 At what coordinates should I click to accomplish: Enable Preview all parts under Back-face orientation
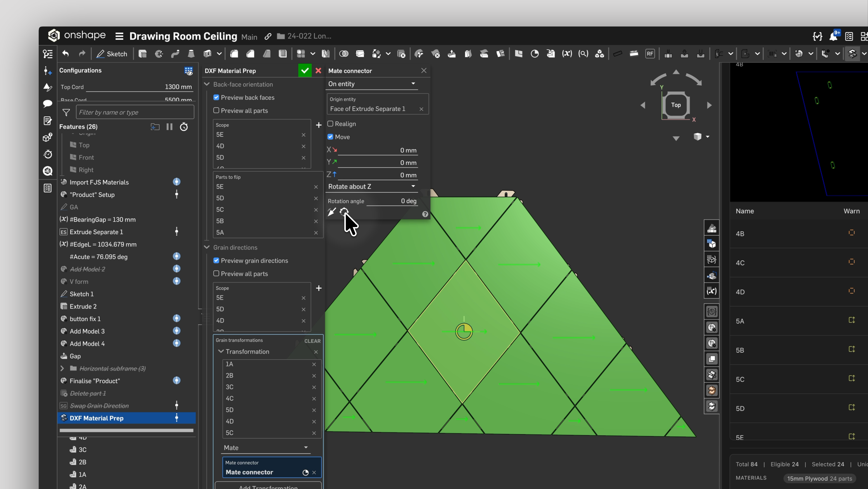(x=216, y=111)
